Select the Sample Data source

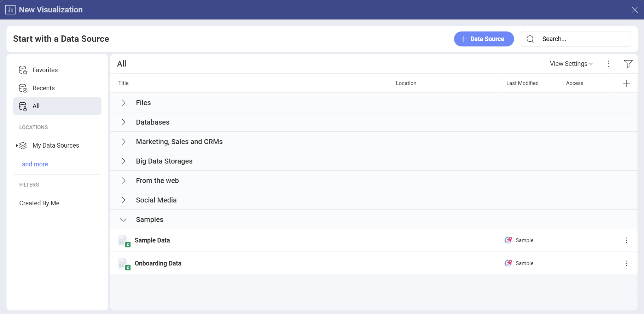coord(152,240)
